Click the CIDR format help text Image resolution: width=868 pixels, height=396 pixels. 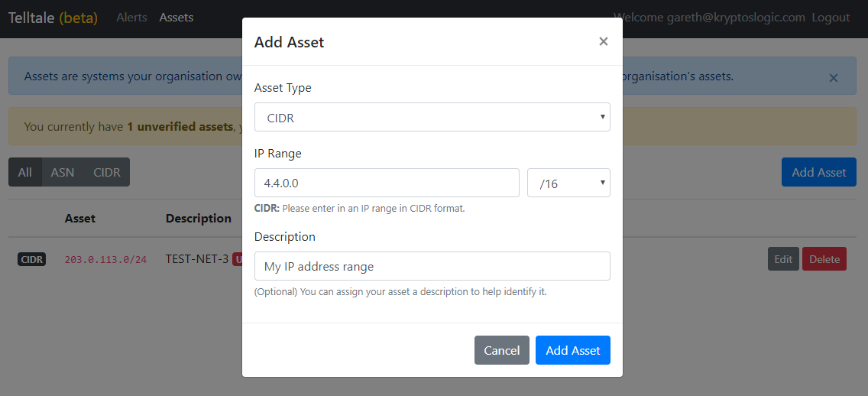tap(359, 209)
